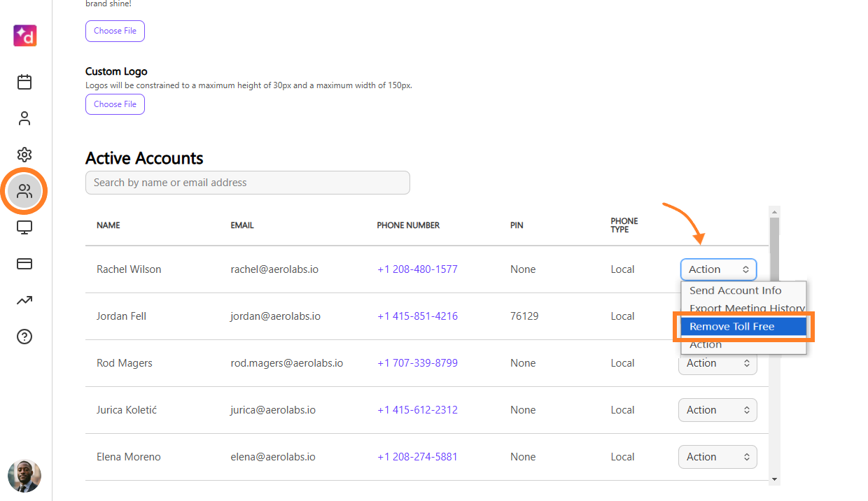Image resolution: width=868 pixels, height=501 pixels.
Task: Open the billing credit card icon
Action: click(x=24, y=264)
